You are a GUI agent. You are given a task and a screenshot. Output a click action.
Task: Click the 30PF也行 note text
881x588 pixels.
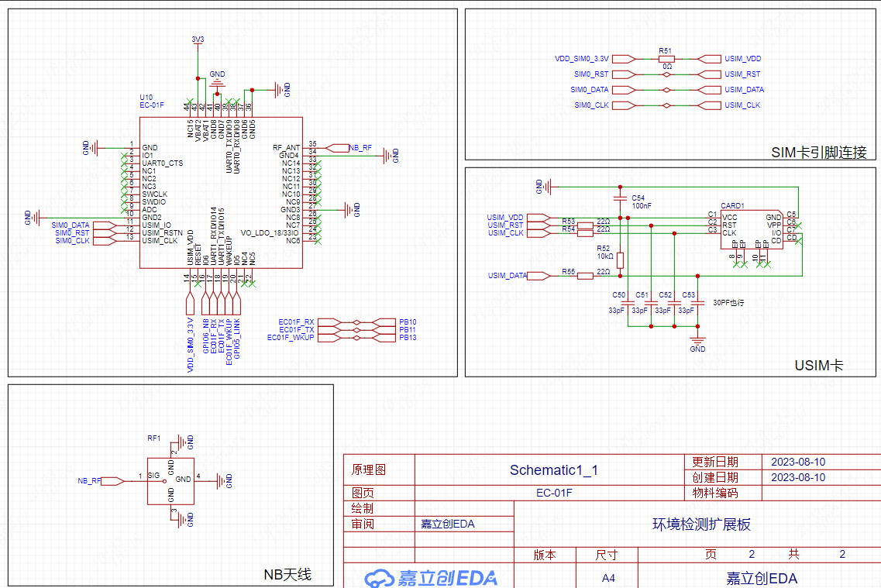click(728, 303)
